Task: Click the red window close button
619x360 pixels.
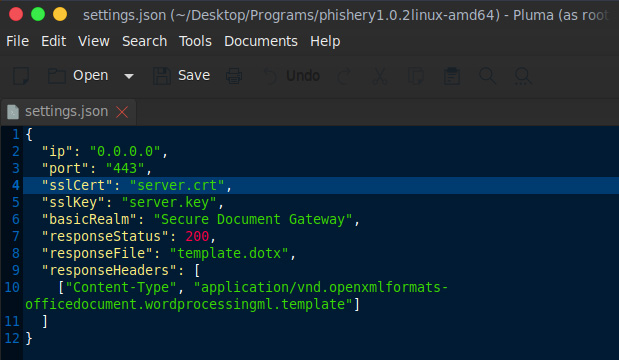Action: [x=16, y=14]
